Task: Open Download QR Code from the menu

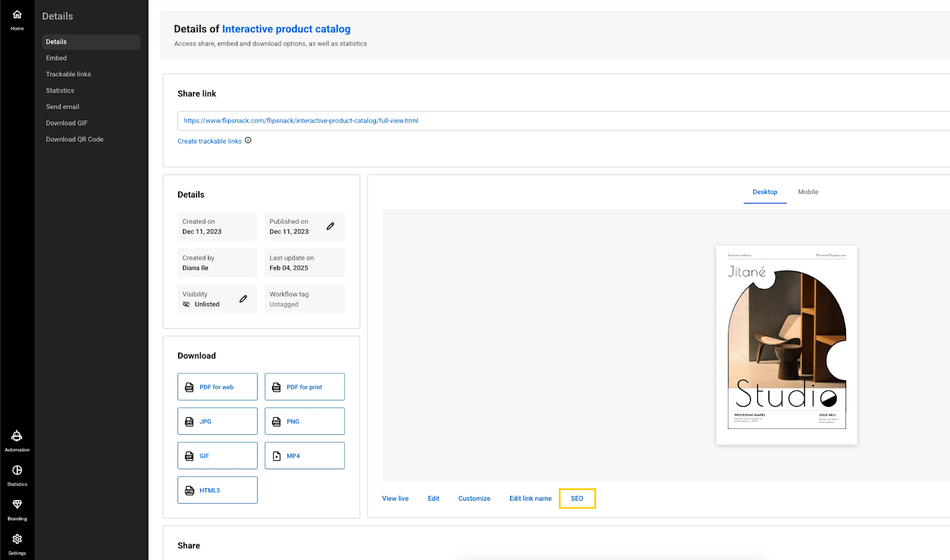Action: [74, 139]
